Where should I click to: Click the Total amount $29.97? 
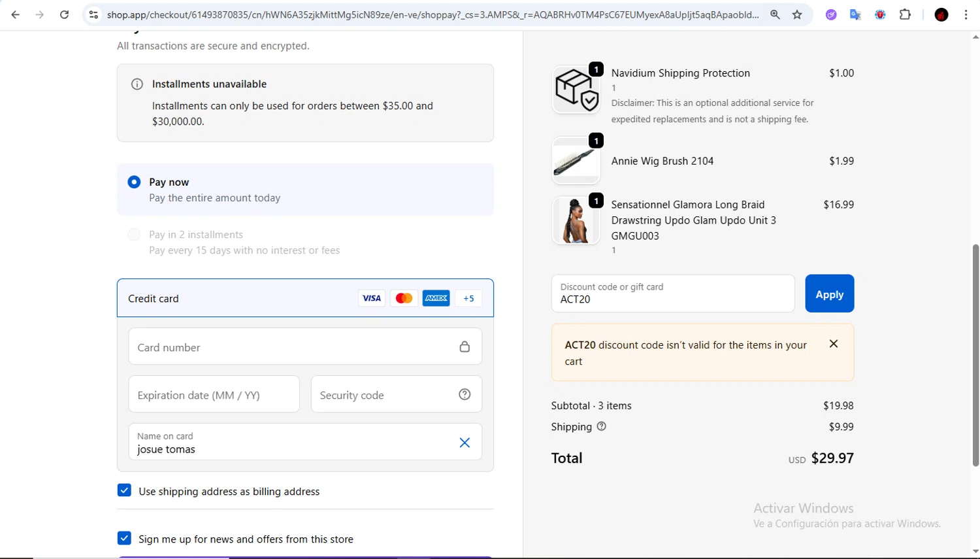pos(832,458)
